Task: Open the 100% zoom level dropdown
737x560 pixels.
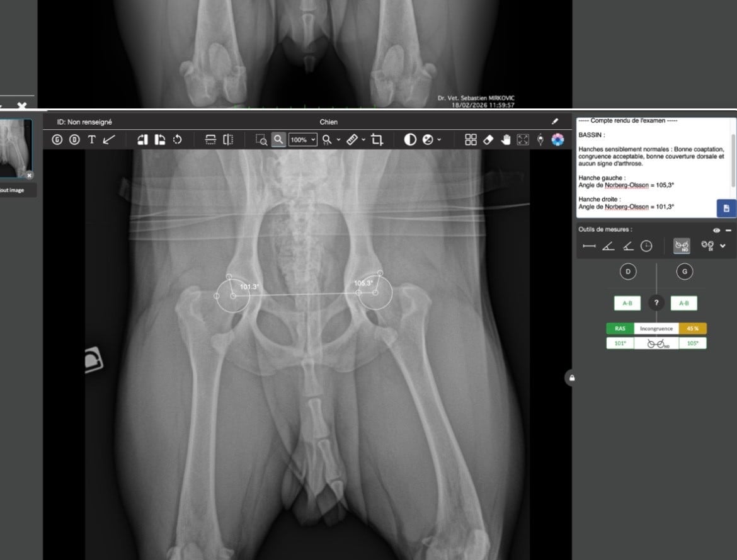Action: pyautogui.click(x=303, y=140)
